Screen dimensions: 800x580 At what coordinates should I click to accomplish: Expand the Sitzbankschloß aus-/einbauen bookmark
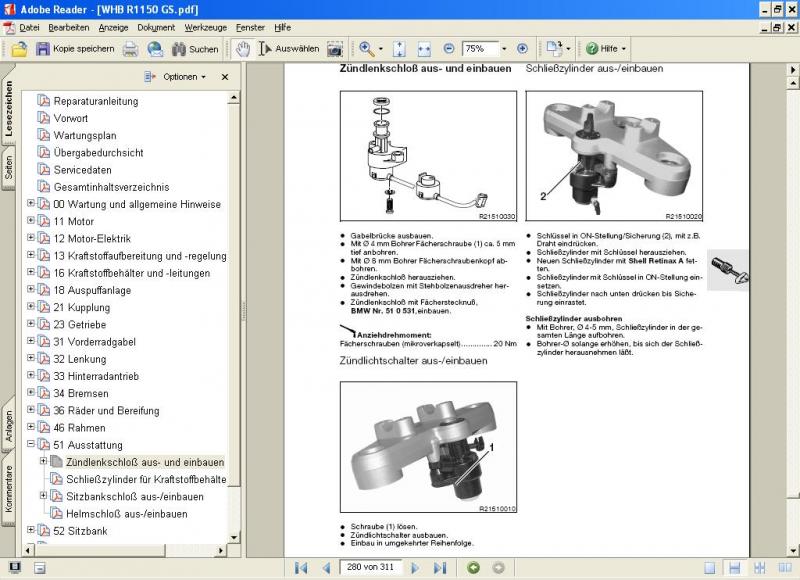tap(43, 495)
